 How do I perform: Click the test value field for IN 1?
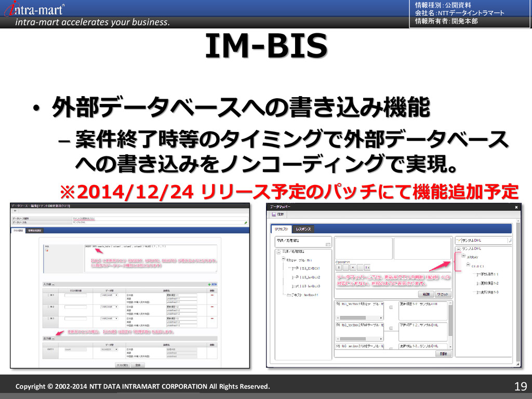coord(75,295)
